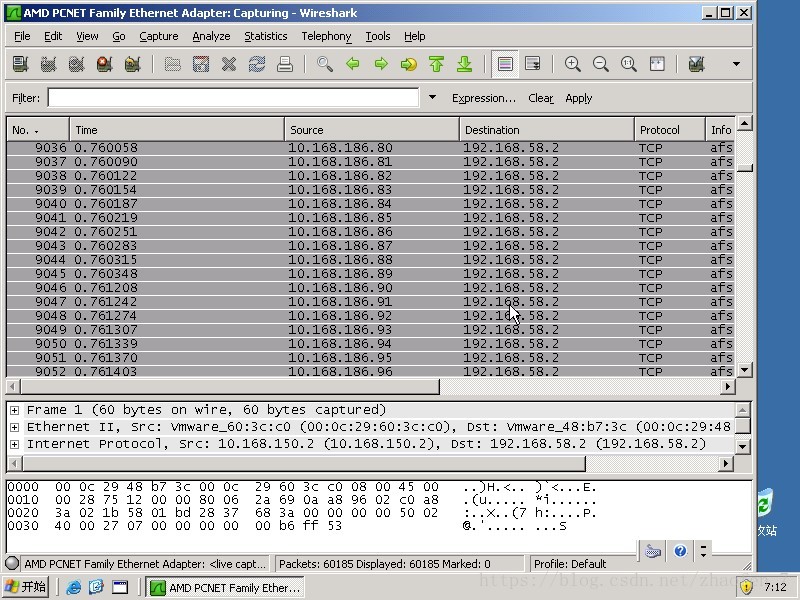Open the Windows Start button
This screenshot has height=600, width=800.
point(26,587)
